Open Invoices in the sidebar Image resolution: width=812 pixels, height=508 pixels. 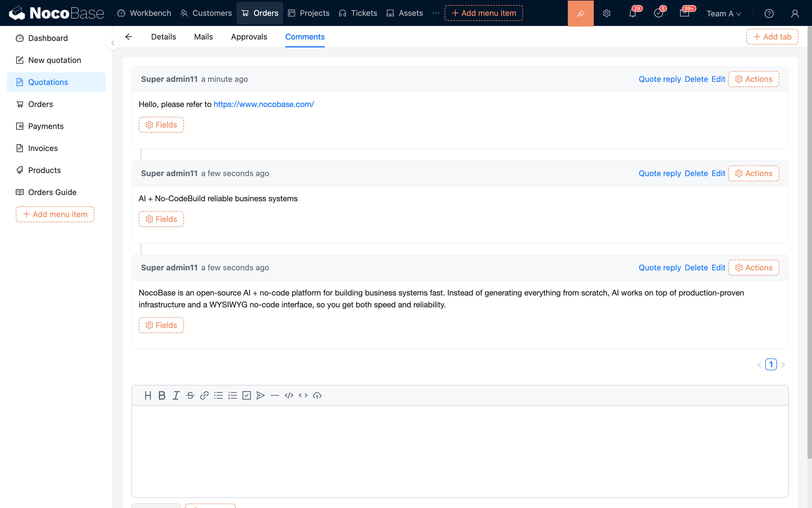(x=56, y=148)
